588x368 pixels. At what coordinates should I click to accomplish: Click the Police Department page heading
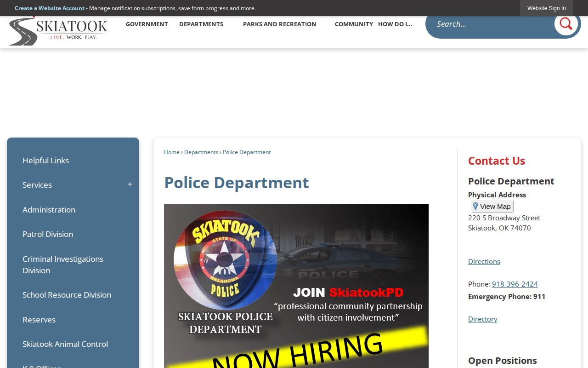(237, 183)
